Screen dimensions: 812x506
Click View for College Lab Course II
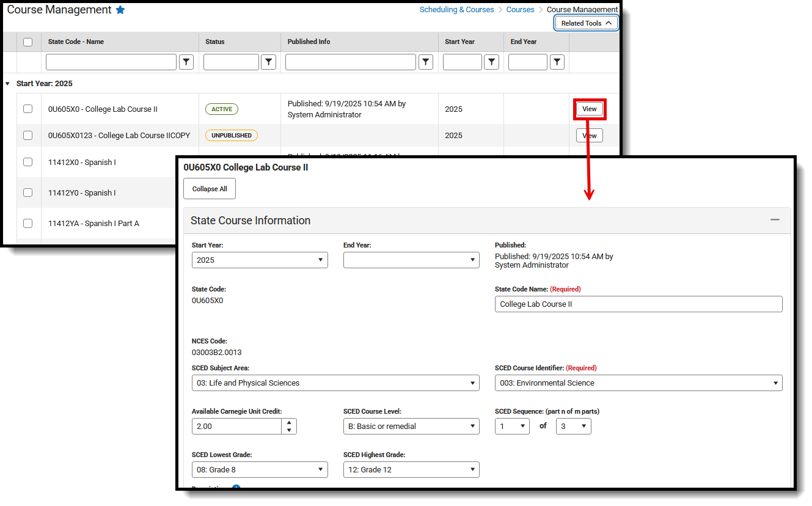[x=589, y=108]
